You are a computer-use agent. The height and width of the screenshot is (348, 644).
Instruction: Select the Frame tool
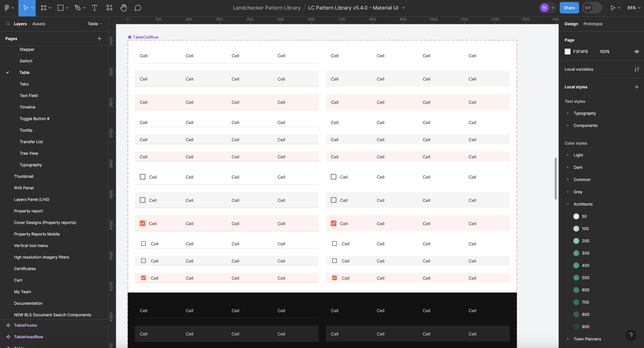coord(43,8)
